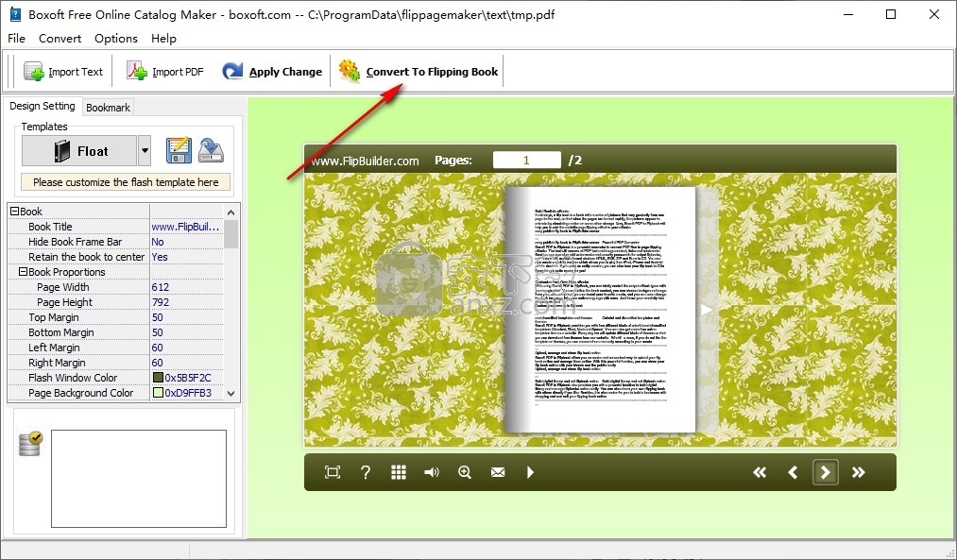Image resolution: width=957 pixels, height=560 pixels.
Task: Click Retain the book to center value Yes
Action: 160,257
